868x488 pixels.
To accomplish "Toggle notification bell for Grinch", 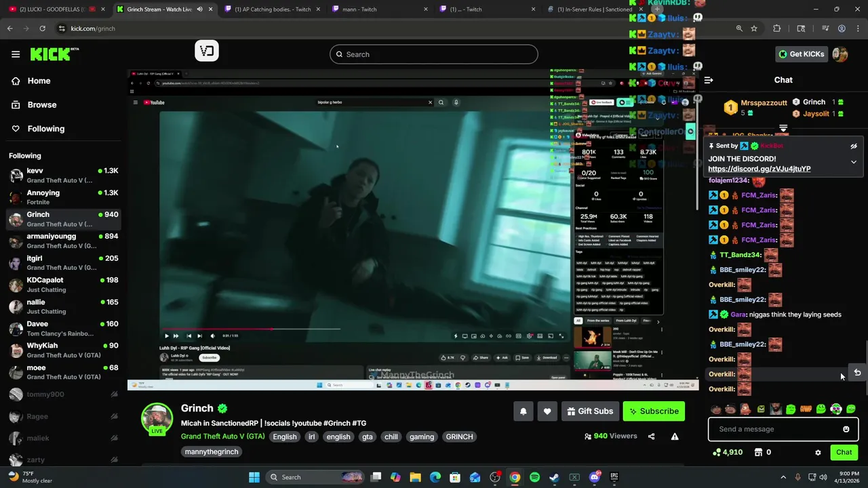I will click(523, 411).
